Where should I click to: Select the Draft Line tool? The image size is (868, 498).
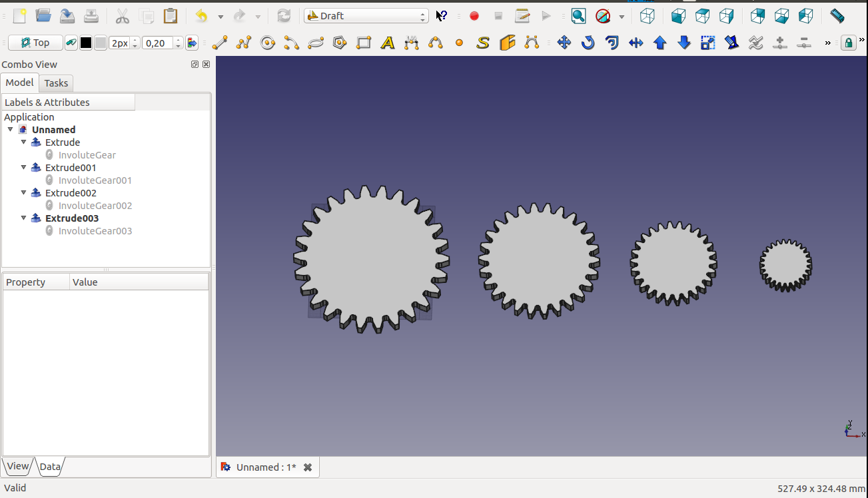coord(220,43)
